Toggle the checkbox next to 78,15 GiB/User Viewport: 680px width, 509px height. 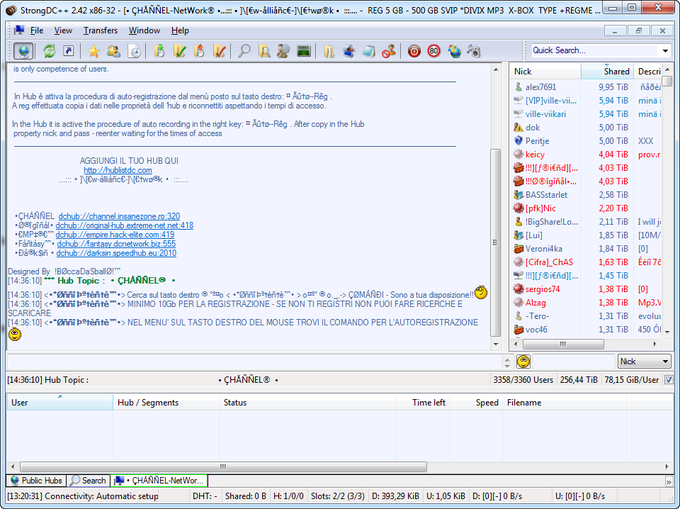[x=668, y=380]
